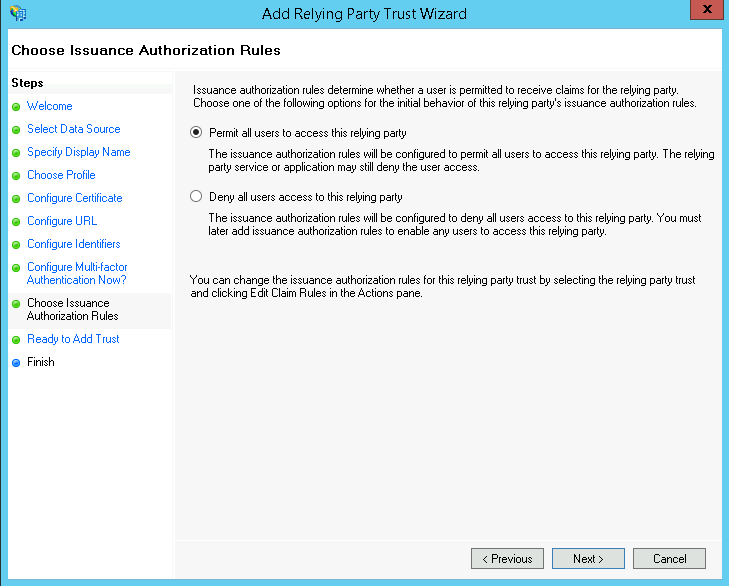Click blue bullet beside Finish
The image size is (729, 586).
(16, 363)
